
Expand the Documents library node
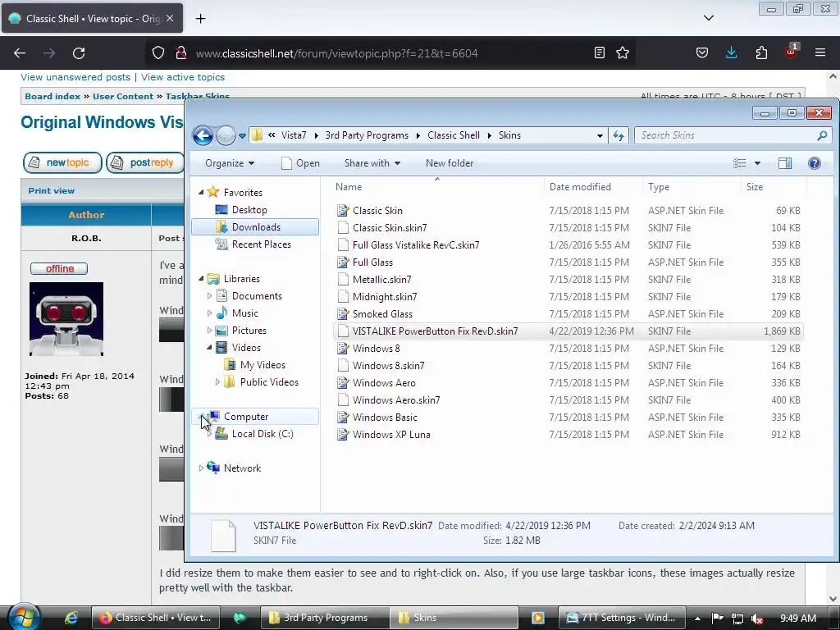(x=209, y=295)
